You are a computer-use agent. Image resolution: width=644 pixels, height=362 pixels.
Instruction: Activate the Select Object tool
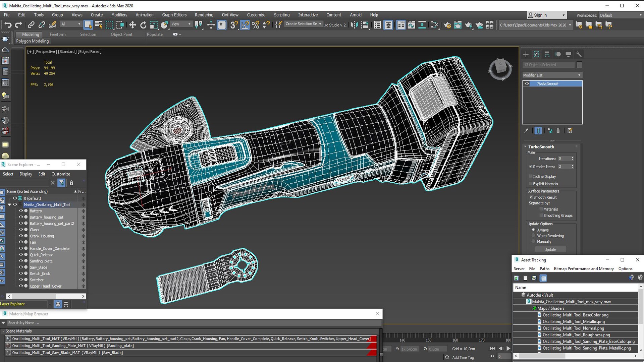coord(88,25)
